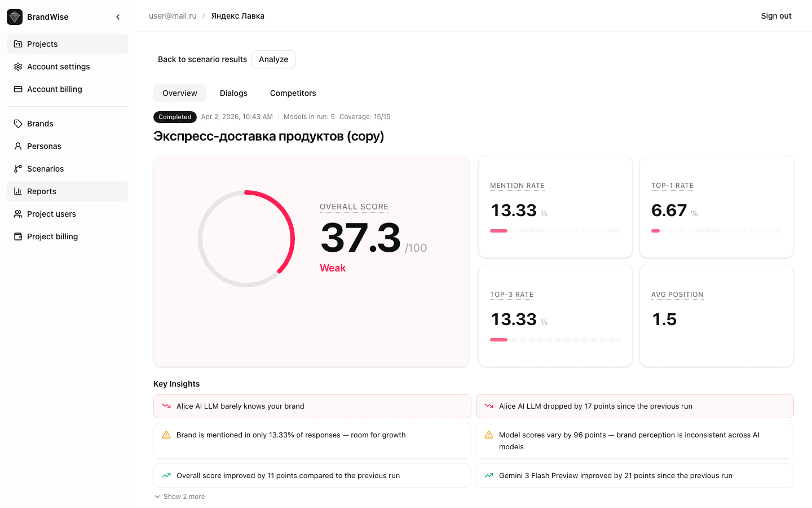
Task: Open the Competitors tab
Action: (293, 93)
